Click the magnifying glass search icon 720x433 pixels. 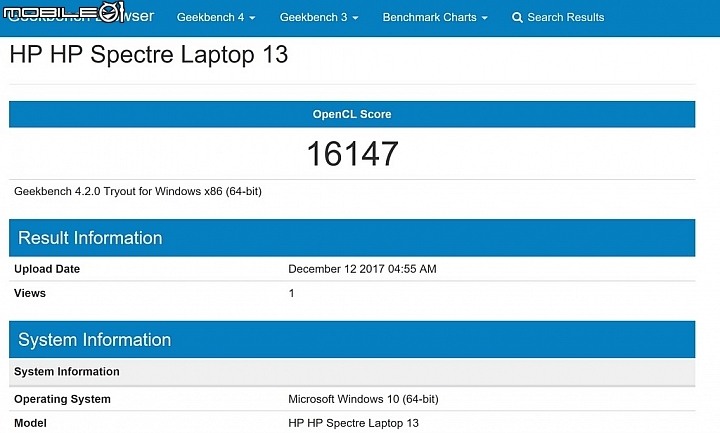(517, 18)
